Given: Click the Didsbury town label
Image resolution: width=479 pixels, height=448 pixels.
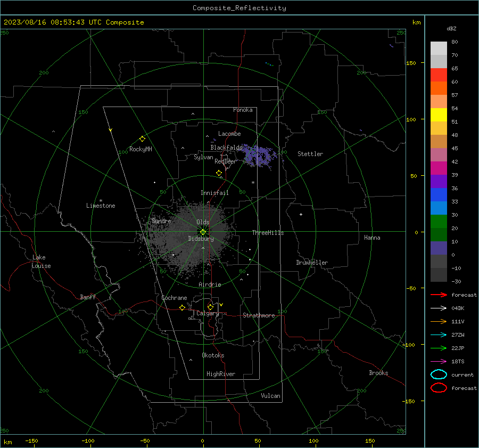Looking at the screenshot, I should [201, 239].
